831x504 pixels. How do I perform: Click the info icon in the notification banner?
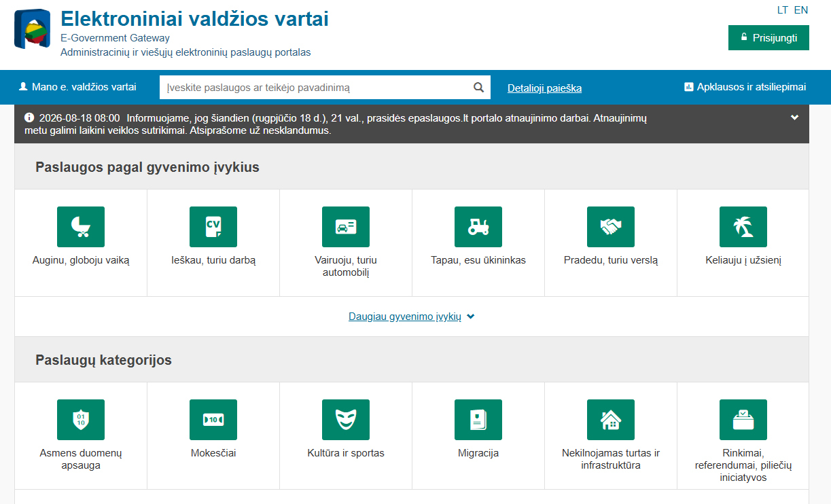pyautogui.click(x=29, y=118)
